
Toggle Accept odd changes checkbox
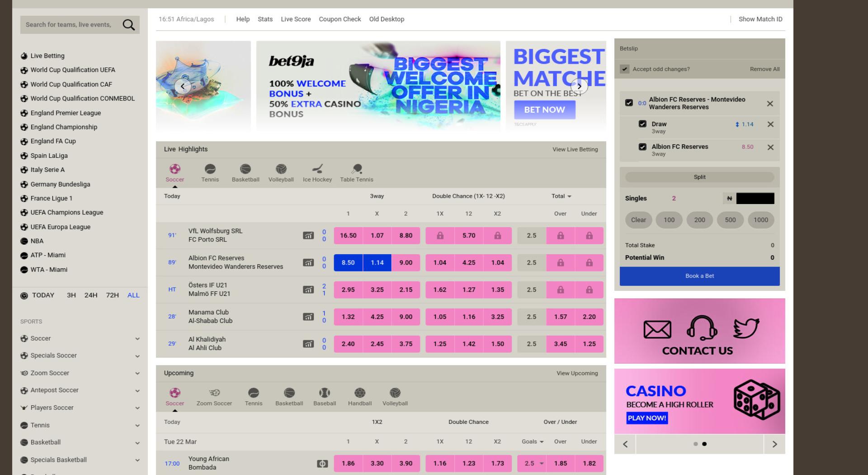625,69
